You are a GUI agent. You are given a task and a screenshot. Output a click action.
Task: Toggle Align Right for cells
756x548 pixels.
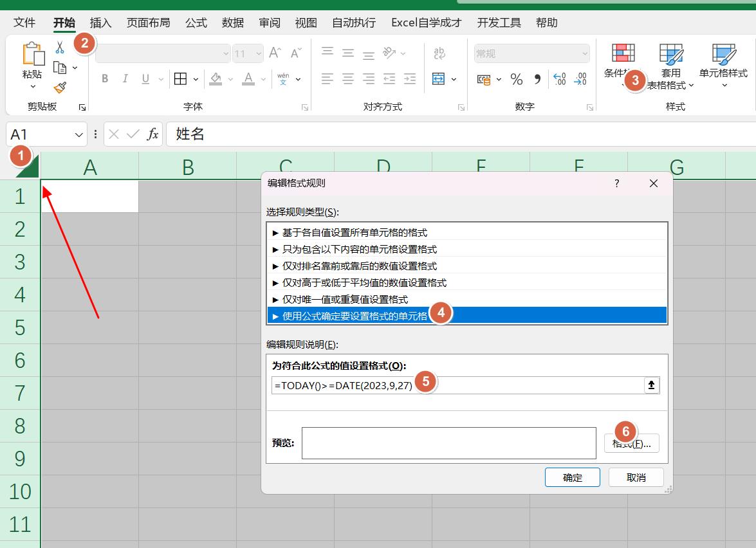pos(369,78)
